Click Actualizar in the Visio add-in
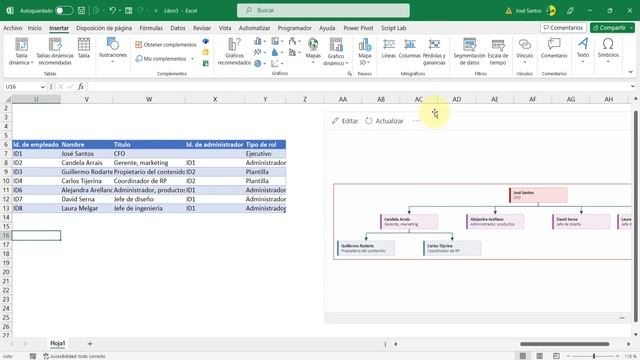This screenshot has width=640, height=360. pyautogui.click(x=384, y=121)
